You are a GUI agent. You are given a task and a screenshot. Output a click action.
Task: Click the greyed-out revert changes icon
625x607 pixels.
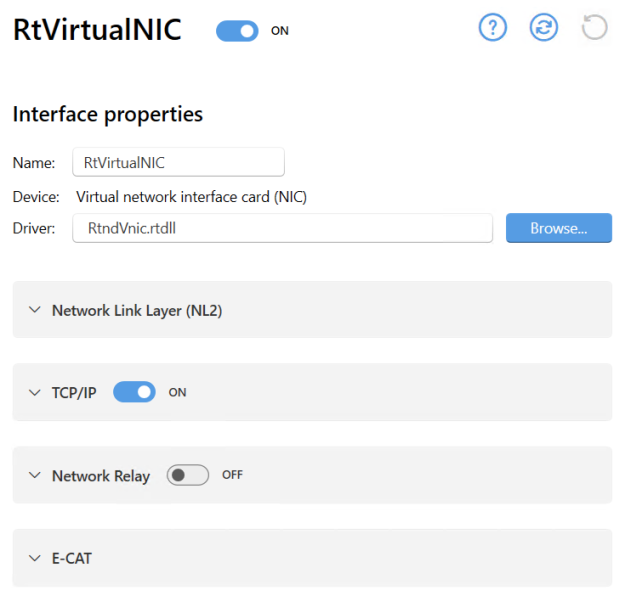click(595, 28)
